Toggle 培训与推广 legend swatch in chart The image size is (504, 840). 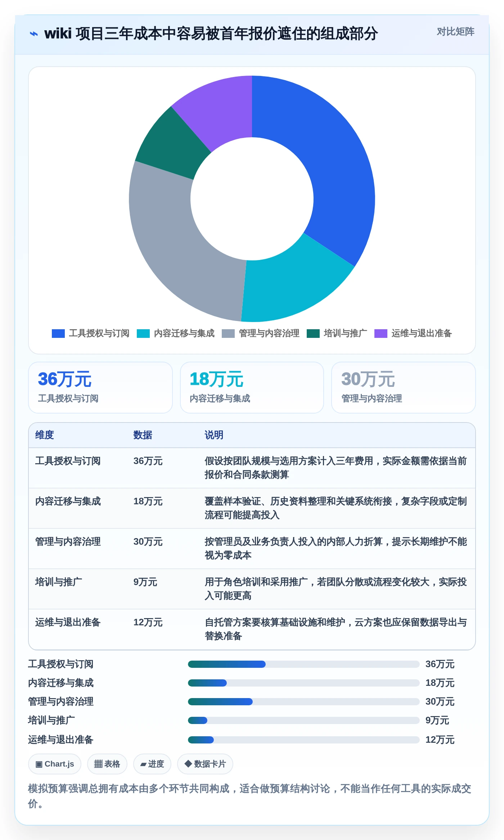(313, 334)
